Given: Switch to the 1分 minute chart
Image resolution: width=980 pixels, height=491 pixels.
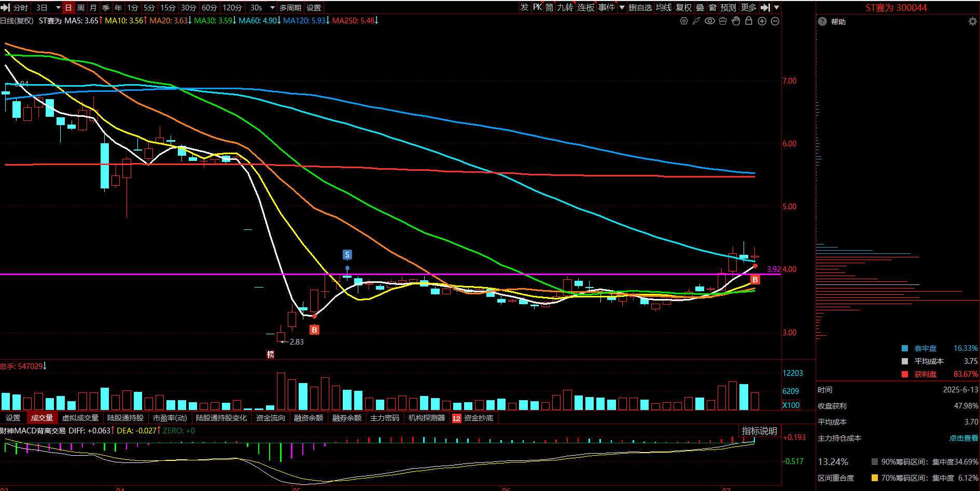Looking at the screenshot, I should tap(133, 7).
